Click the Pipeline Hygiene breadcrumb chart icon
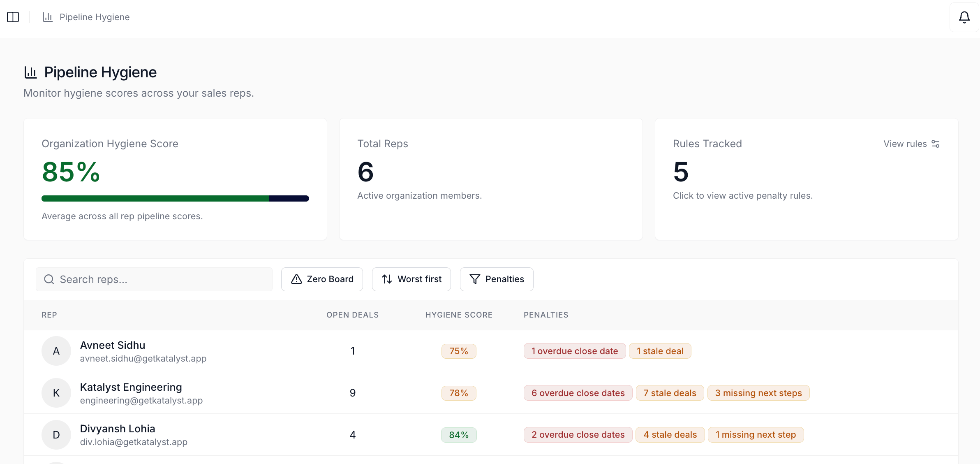 [48, 17]
